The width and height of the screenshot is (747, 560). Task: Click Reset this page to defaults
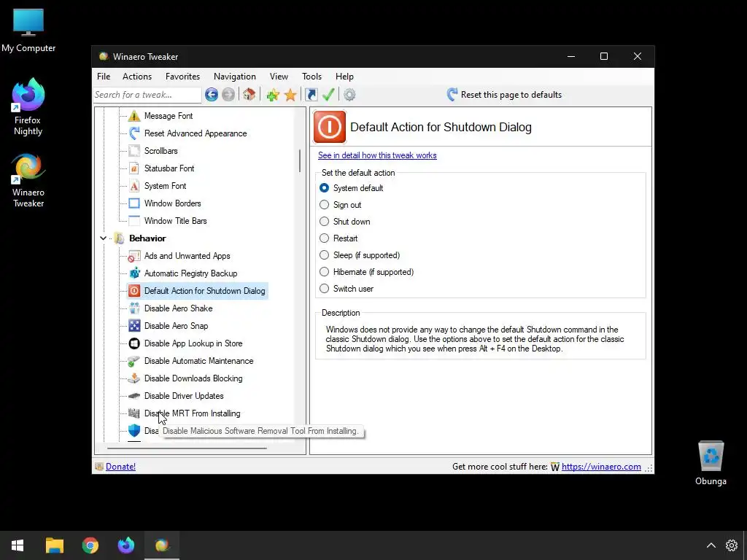coord(505,95)
